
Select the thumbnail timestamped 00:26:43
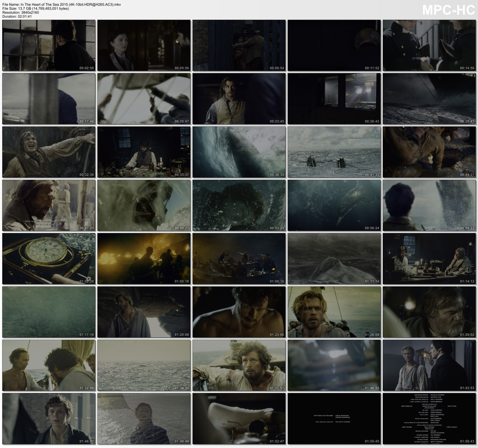point(334,99)
